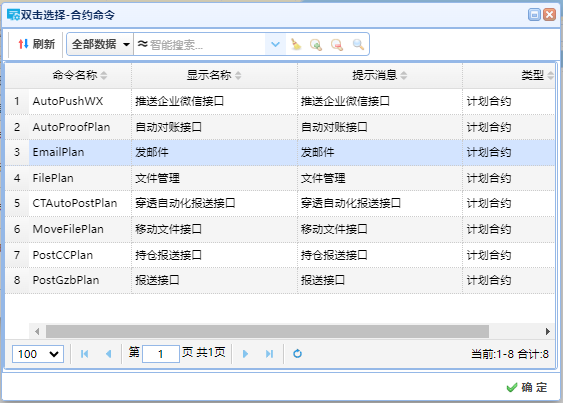The width and height of the screenshot is (563, 403).
Task: Sort by 提示消息 column header
Action: (x=380, y=75)
